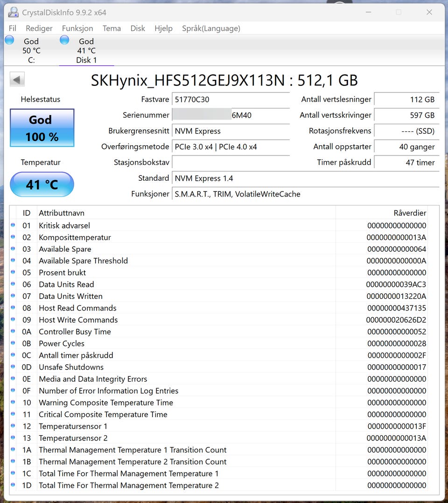Click status dot for Data Units Written
Image resolution: width=448 pixels, height=503 pixels.
(x=13, y=296)
